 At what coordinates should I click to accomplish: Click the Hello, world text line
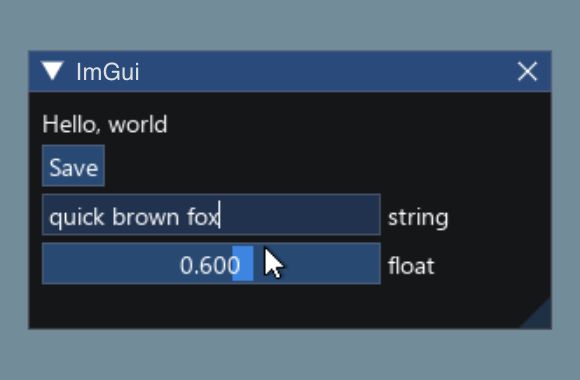105,124
